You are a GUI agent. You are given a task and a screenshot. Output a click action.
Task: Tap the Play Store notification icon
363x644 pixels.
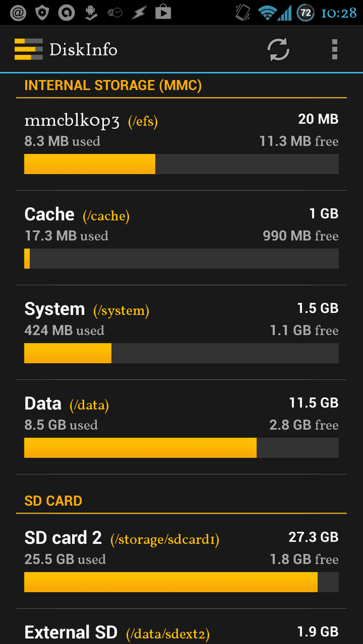tap(163, 13)
